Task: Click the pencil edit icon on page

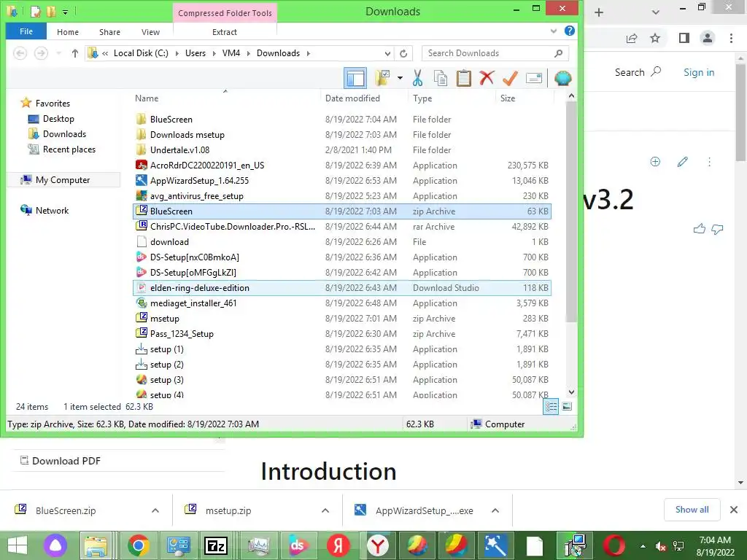Action: click(x=682, y=162)
